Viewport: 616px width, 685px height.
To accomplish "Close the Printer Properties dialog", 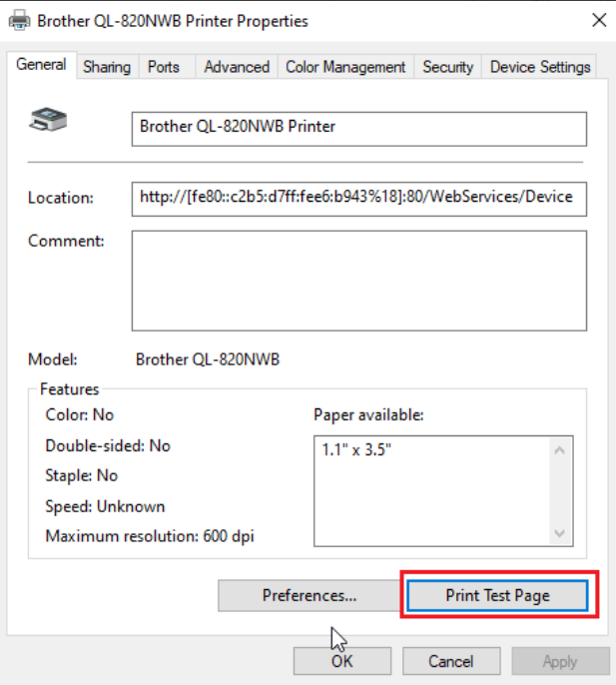I will [599, 20].
